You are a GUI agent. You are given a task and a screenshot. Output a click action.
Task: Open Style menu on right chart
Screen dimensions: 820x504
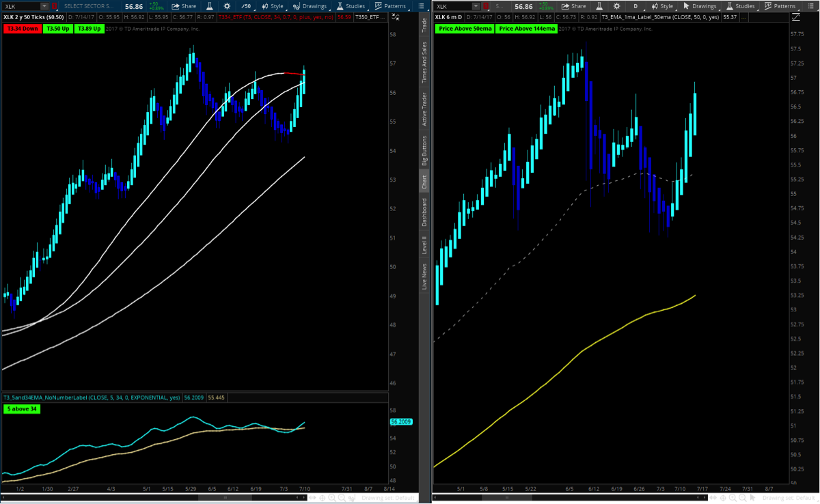tap(663, 6)
